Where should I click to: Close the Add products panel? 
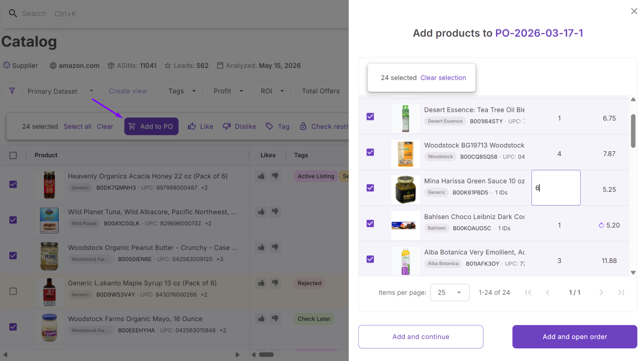634,11
